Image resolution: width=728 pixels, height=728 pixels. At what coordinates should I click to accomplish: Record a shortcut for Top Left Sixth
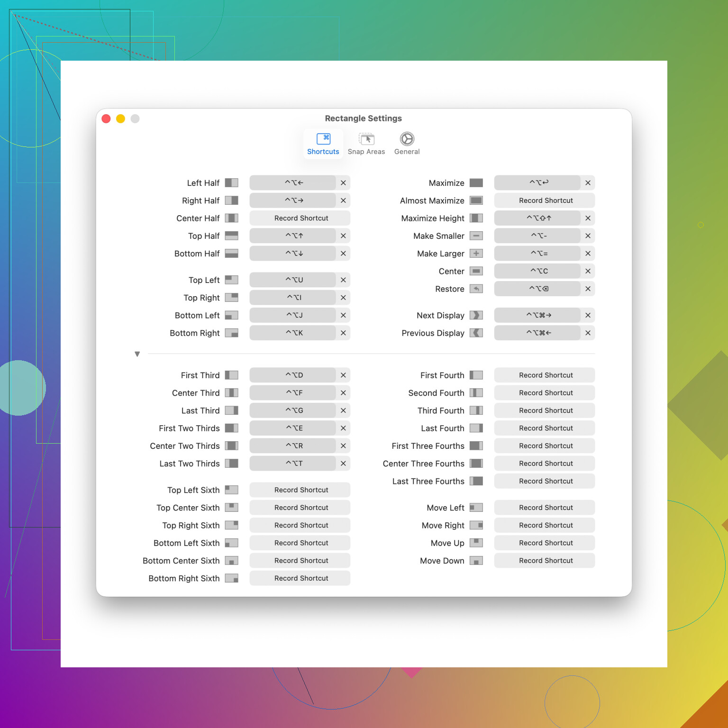click(x=300, y=490)
